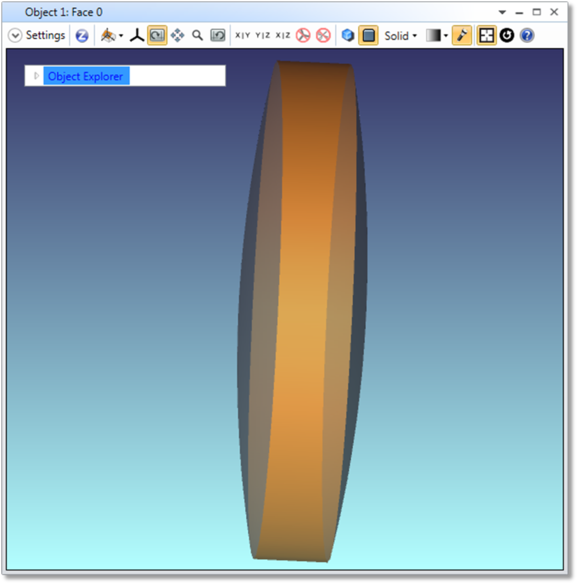Switch to the X|Z view
The height and width of the screenshot is (584, 578).
(283, 36)
